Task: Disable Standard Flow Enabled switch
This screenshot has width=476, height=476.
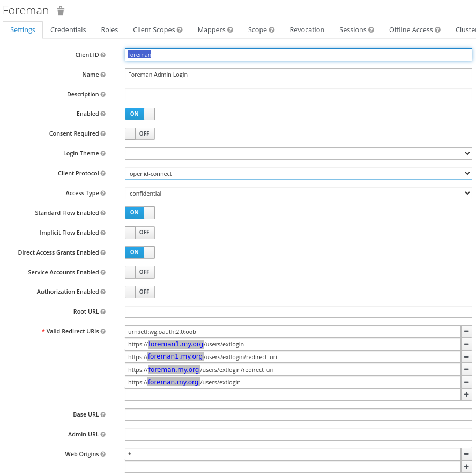Action: 140,213
